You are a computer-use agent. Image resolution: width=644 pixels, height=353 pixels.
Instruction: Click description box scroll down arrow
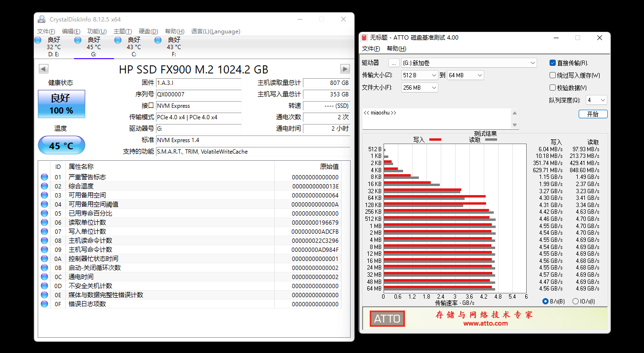514,125
